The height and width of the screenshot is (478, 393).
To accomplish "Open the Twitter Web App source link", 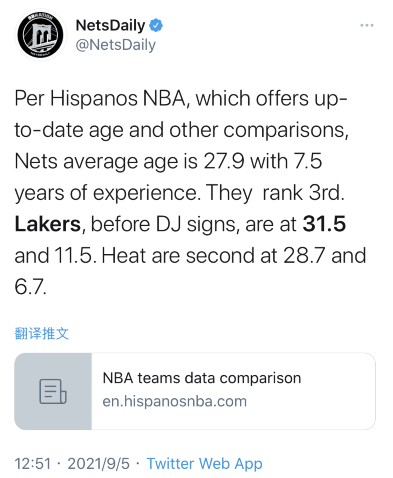I will pyautogui.click(x=204, y=464).
